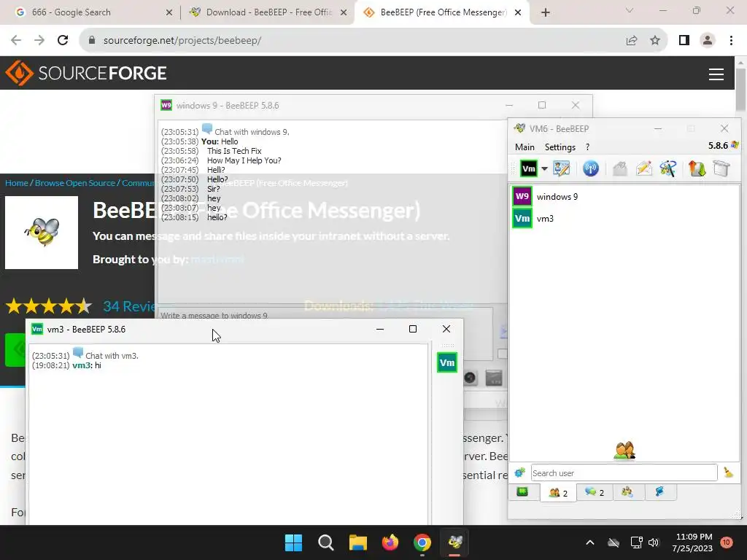747x560 pixels.
Task: Select user windows 9 in the list
Action: tap(557, 197)
